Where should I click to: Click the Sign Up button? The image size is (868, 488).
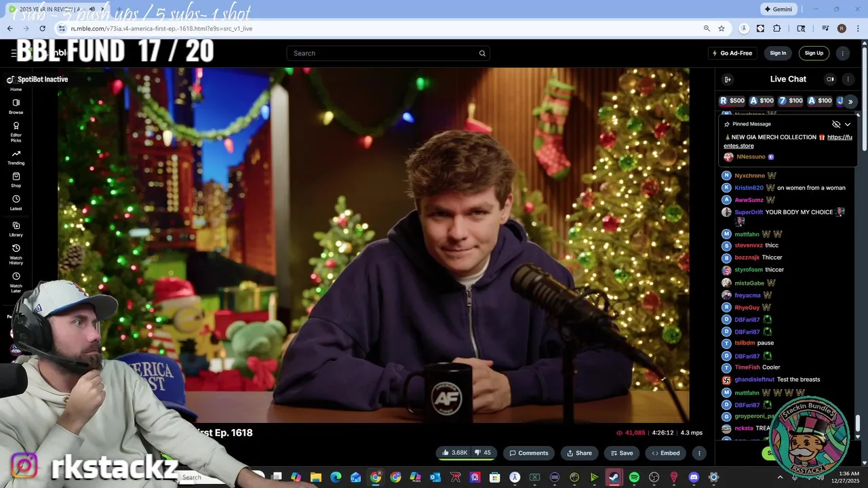click(814, 53)
